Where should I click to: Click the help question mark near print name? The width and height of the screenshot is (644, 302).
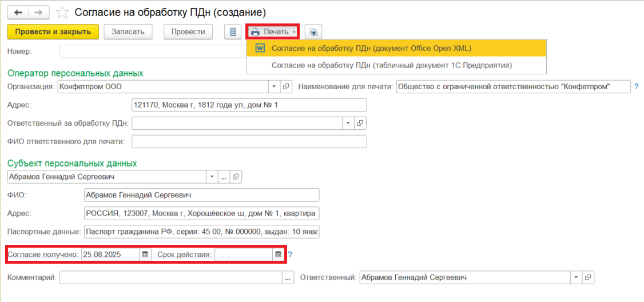pos(635,87)
